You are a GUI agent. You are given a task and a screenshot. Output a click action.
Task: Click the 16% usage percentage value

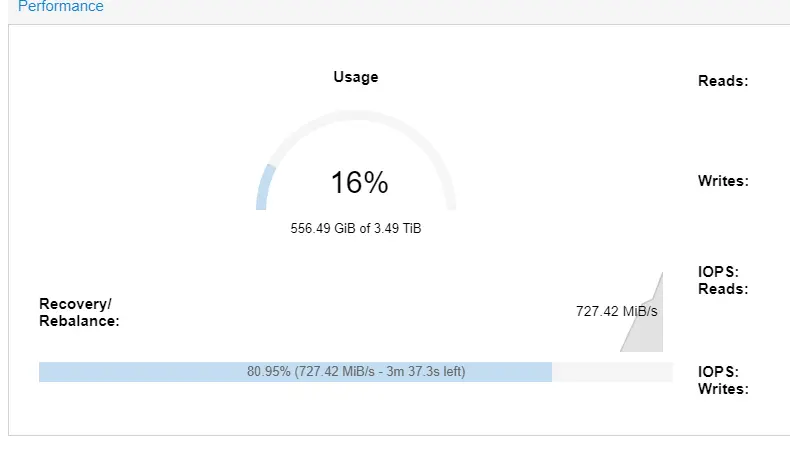pyautogui.click(x=359, y=183)
